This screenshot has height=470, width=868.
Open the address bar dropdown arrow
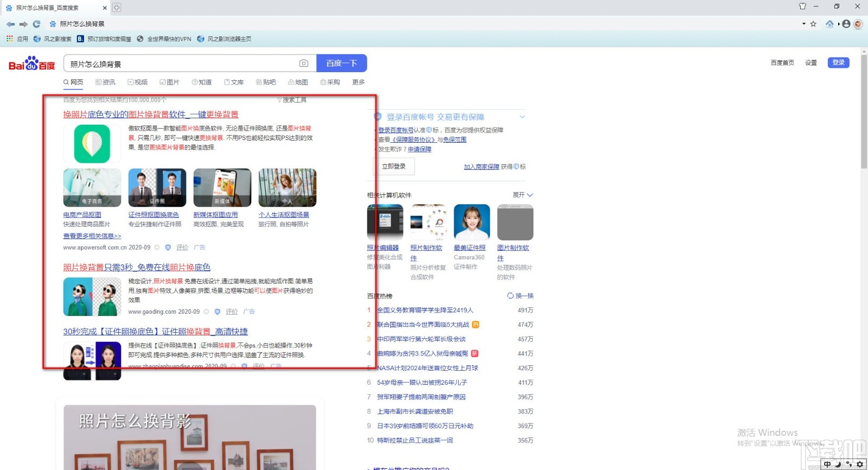coord(804,24)
